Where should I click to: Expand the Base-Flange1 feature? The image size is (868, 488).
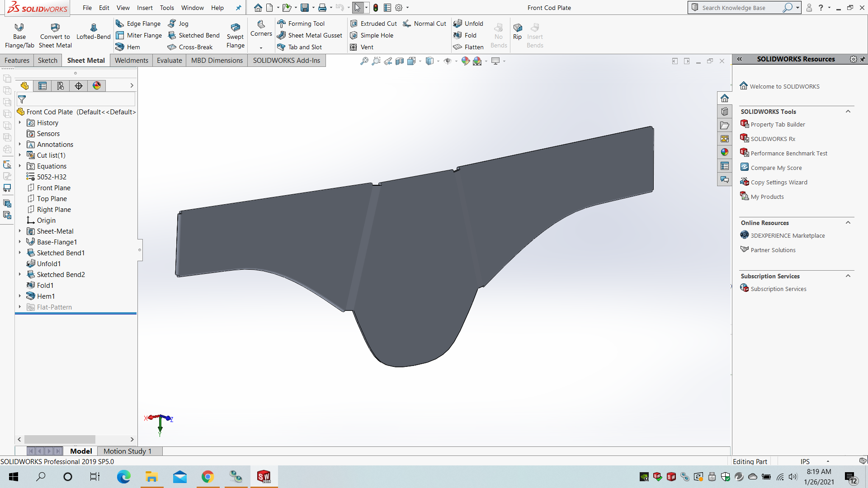20,242
